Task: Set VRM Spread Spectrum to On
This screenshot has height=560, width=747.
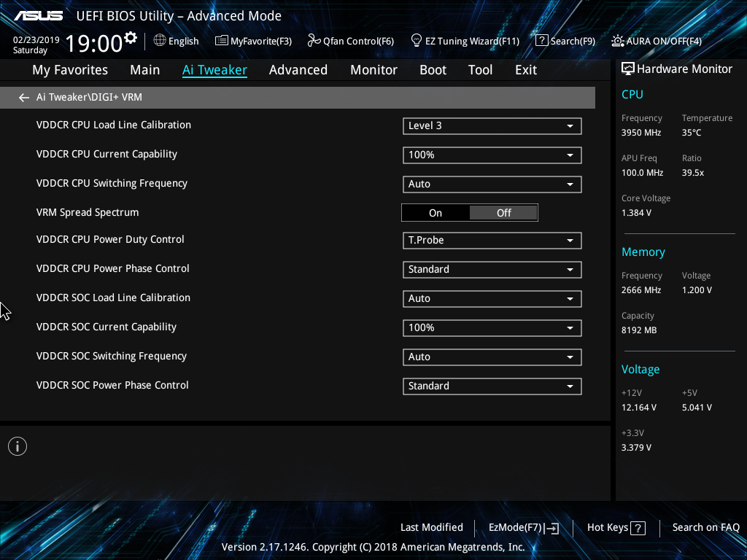Action: click(436, 213)
